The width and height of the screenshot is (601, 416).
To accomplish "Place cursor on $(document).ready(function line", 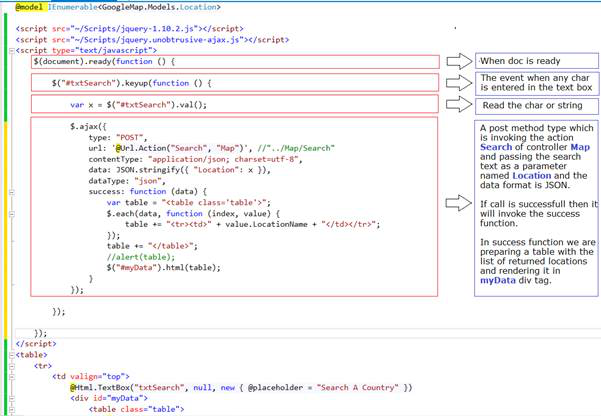I will coord(104,61).
